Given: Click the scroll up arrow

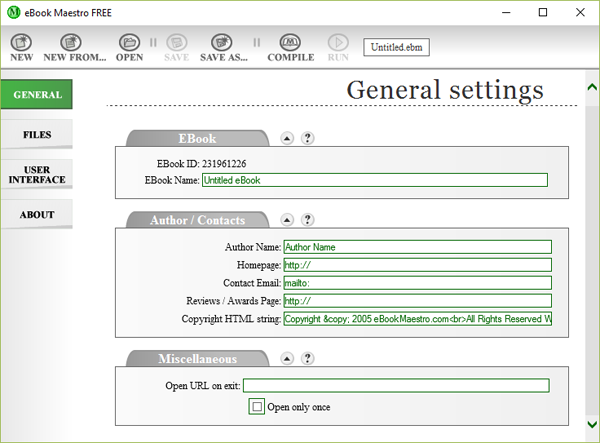Looking at the screenshot, I should 592,87.
